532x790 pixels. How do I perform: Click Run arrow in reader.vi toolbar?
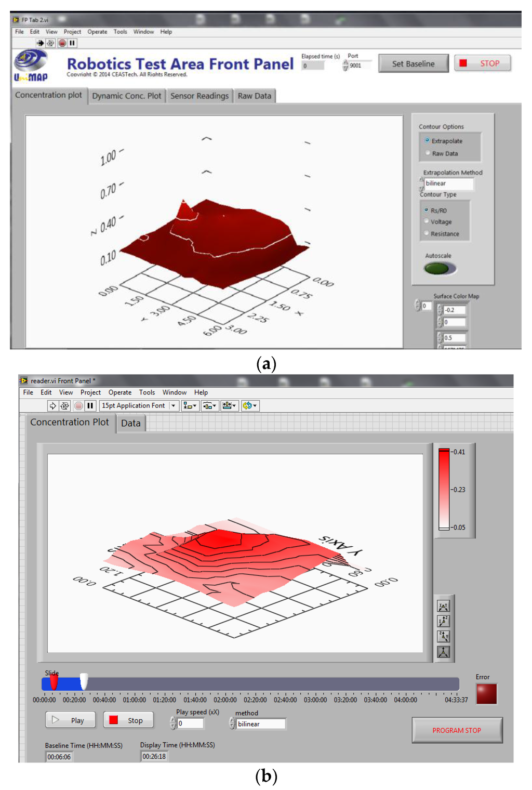click(x=52, y=405)
